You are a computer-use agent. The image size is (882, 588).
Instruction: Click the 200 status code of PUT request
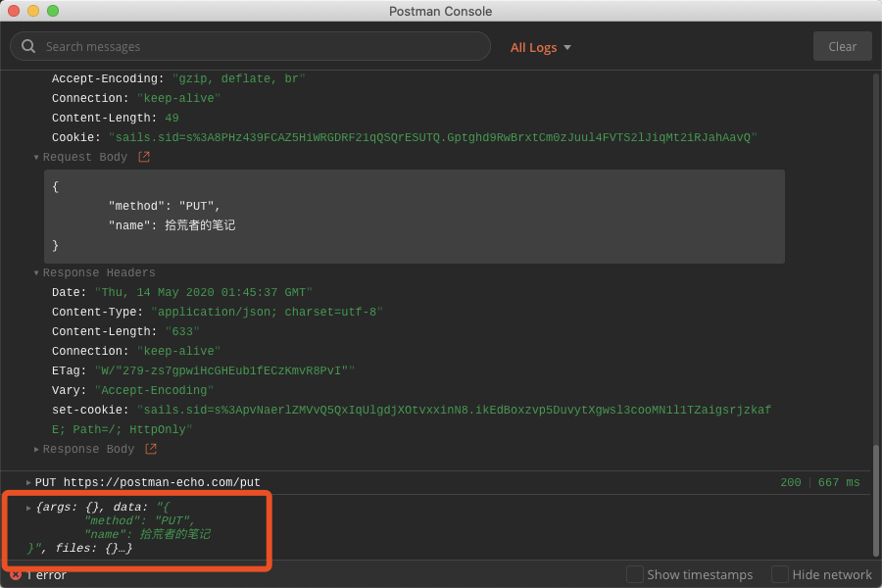[x=790, y=482]
